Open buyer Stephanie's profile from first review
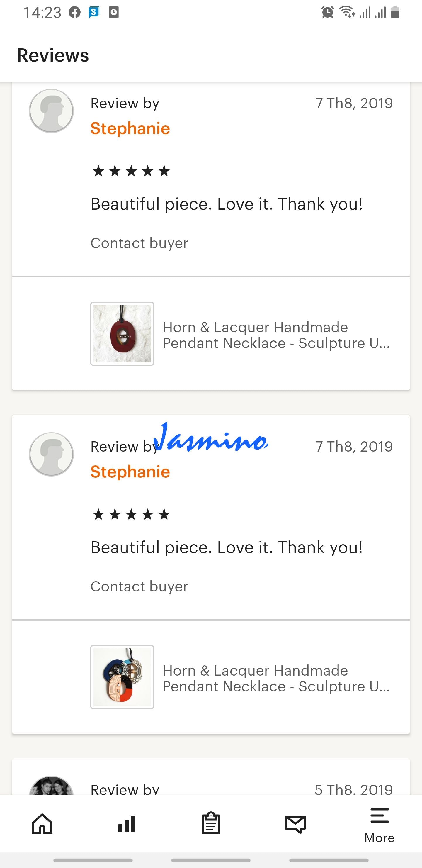 pos(130,128)
